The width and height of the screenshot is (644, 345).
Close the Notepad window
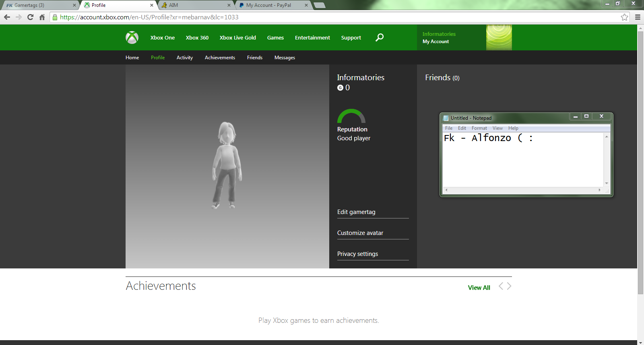click(601, 116)
